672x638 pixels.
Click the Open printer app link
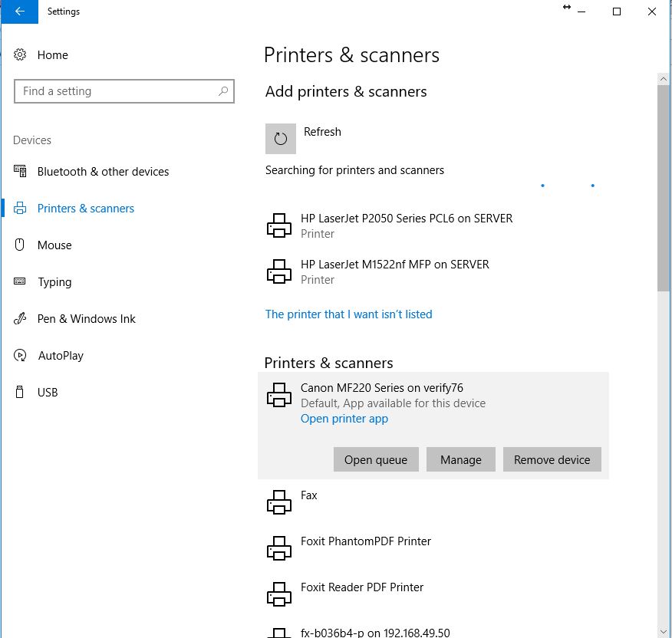[x=344, y=419]
